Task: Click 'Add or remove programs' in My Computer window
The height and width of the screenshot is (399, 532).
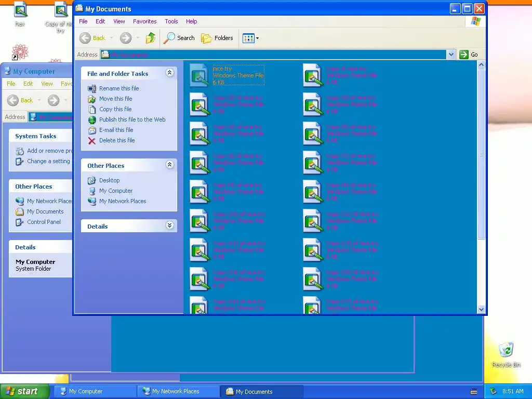Action: (x=49, y=151)
